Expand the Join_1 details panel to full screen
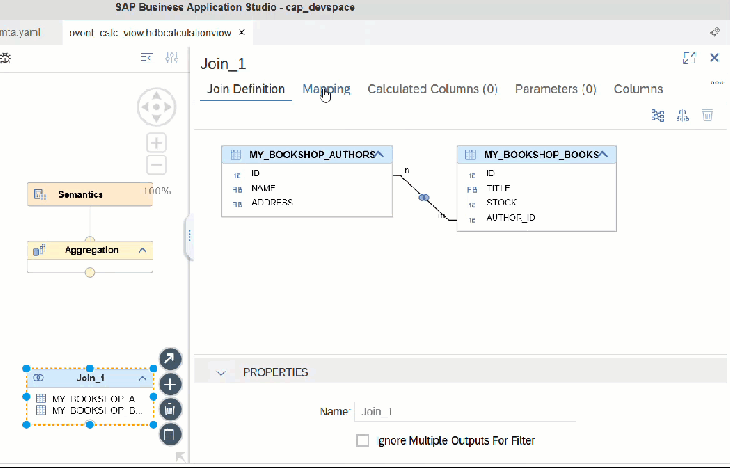Image resolution: width=730 pixels, height=468 pixels. click(x=689, y=58)
